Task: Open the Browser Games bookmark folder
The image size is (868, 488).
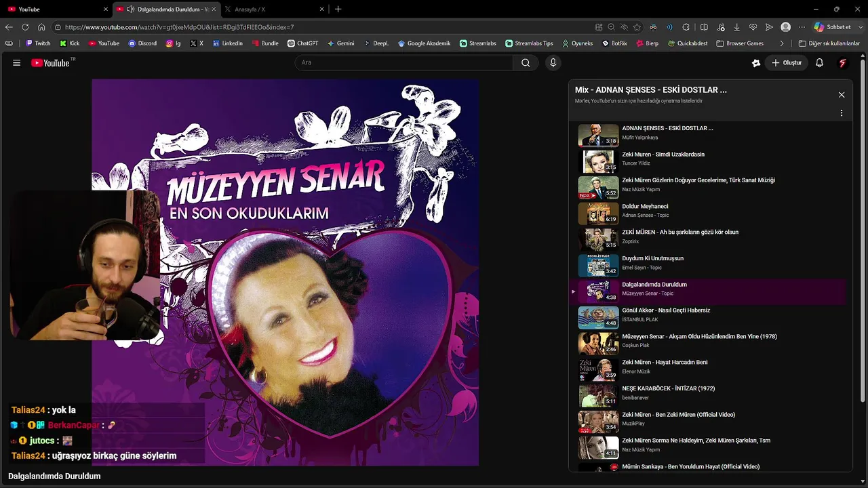Action: click(x=739, y=43)
